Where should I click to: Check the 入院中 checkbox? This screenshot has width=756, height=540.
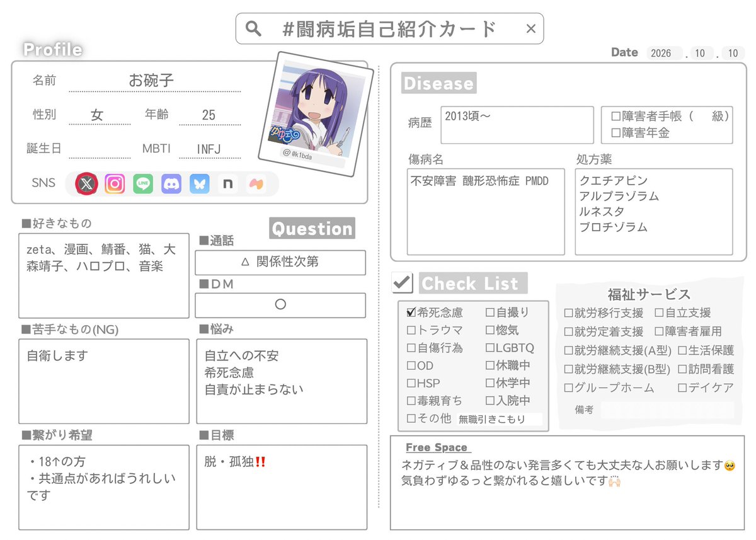click(490, 400)
